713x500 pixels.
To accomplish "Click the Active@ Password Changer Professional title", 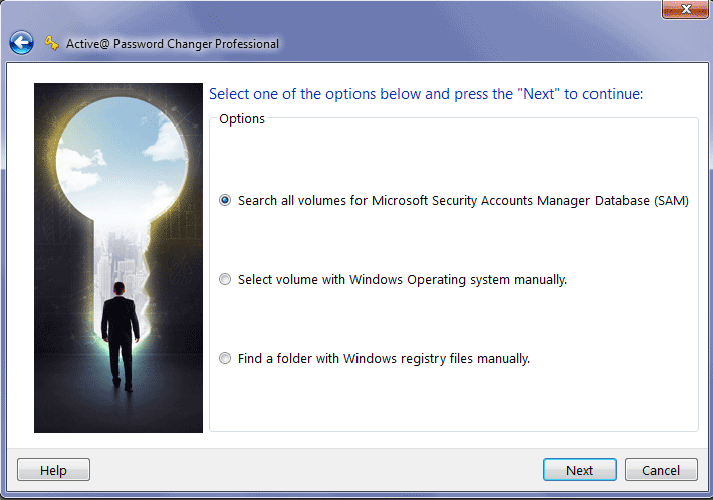I will 172,44.
